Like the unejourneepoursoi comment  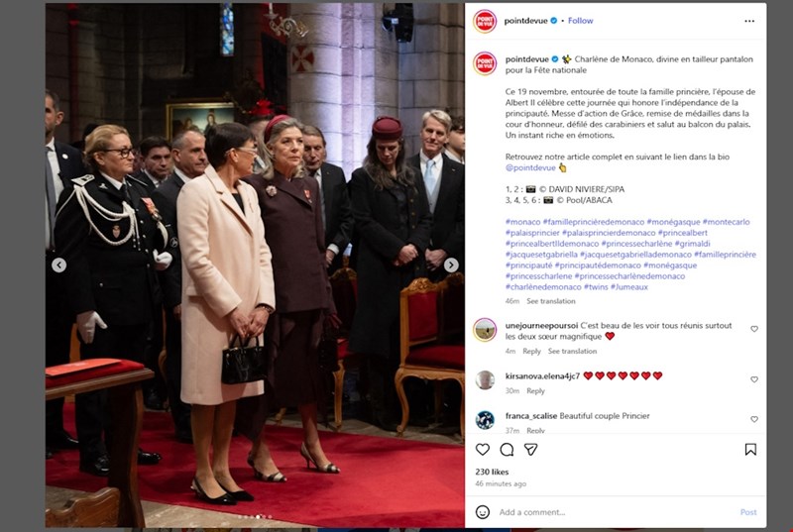click(x=754, y=329)
